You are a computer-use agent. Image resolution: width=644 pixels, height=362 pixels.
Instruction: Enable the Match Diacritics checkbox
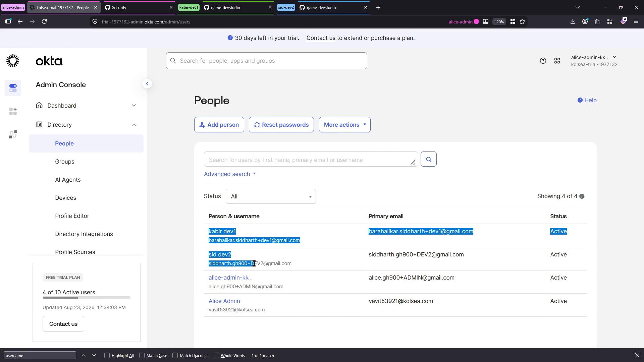coord(175,355)
